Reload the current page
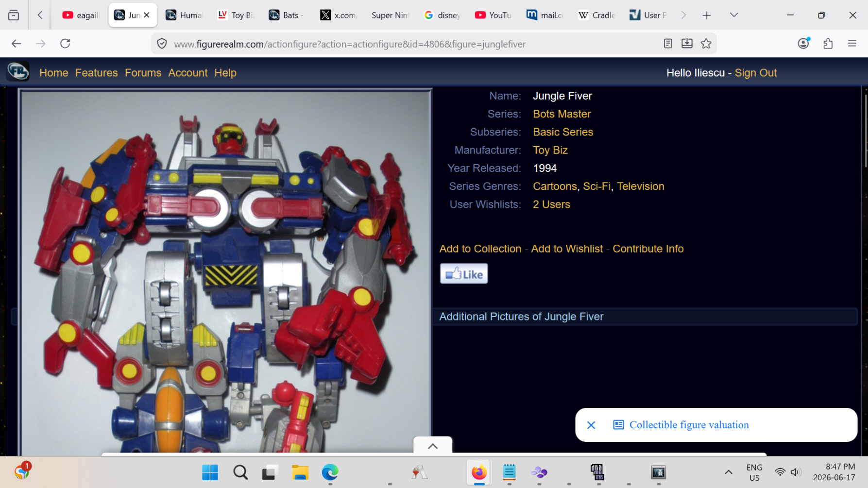 coord(65,44)
